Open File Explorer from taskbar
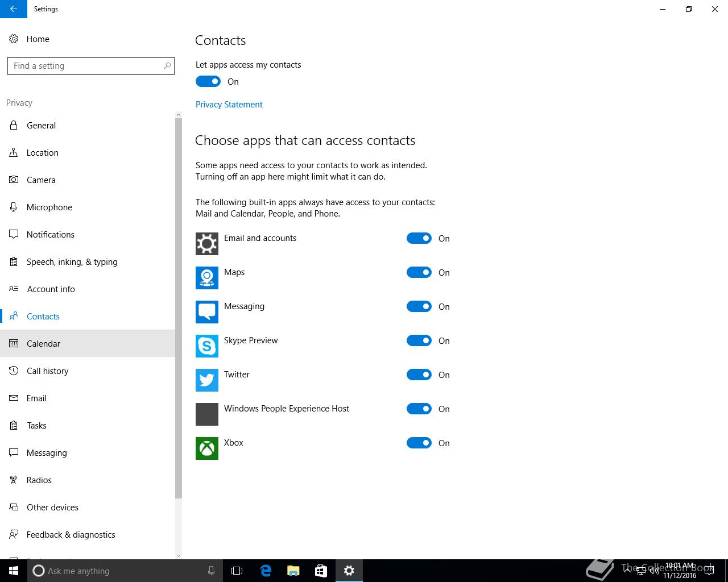This screenshot has height=582, width=728. pos(293,571)
